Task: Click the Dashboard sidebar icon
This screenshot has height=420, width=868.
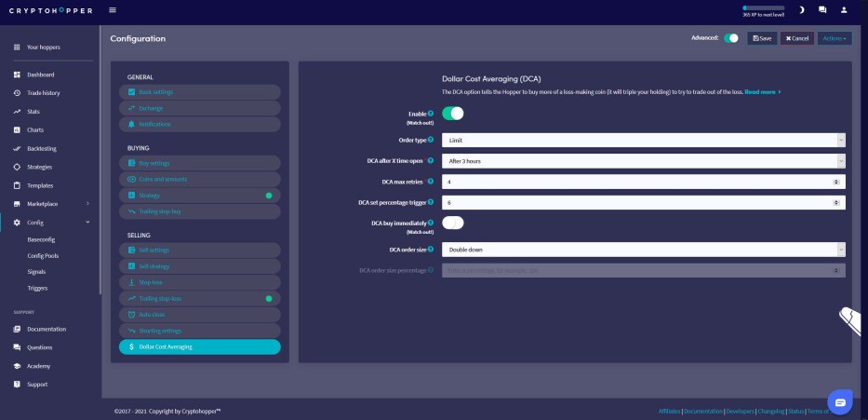Action: point(17,75)
